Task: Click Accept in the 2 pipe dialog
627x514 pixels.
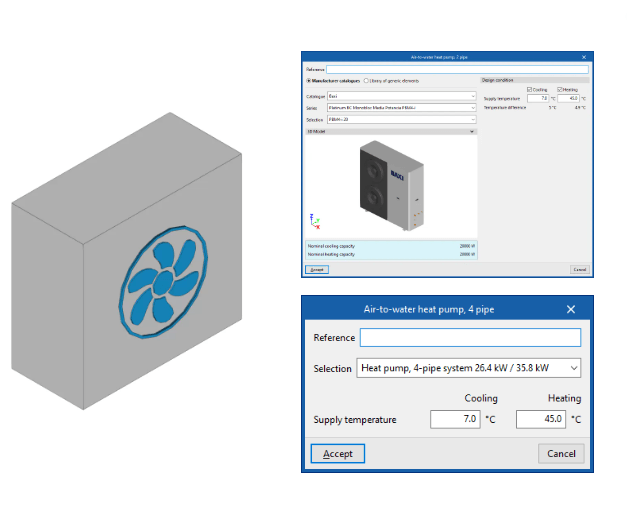Action: pyautogui.click(x=317, y=270)
